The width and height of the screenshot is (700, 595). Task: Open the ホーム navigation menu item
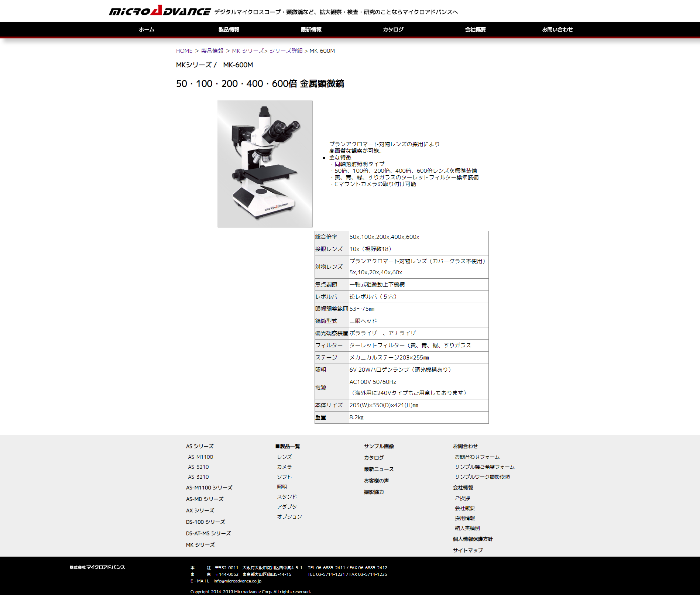point(147,30)
